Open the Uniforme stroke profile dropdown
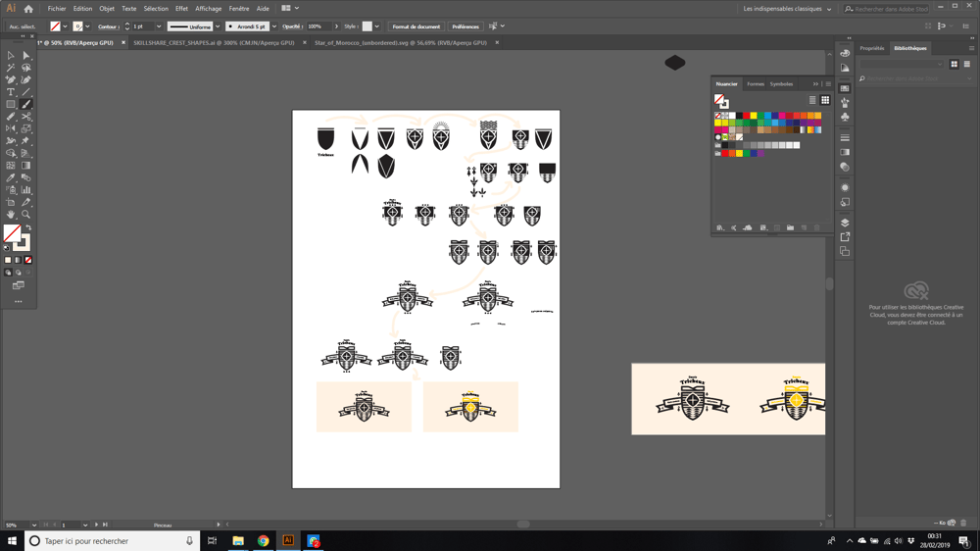 (218, 26)
